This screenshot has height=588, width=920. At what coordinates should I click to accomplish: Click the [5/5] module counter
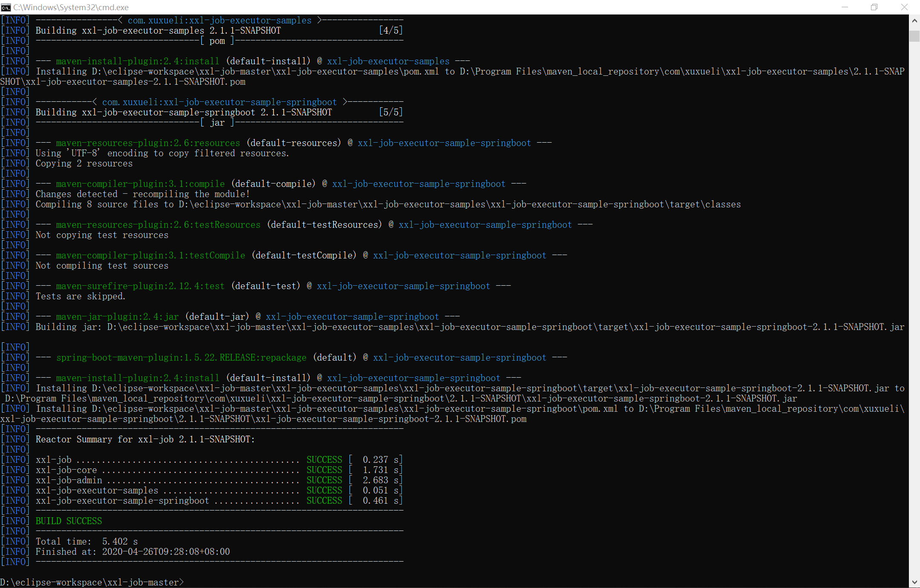pos(391,112)
